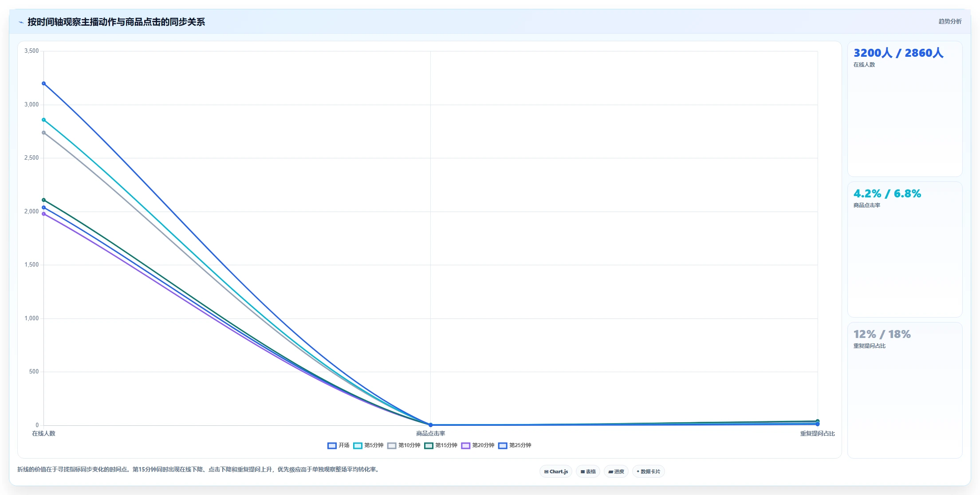Toggle the 第5分钟 legend series
980x495 pixels.
pyautogui.click(x=368, y=445)
